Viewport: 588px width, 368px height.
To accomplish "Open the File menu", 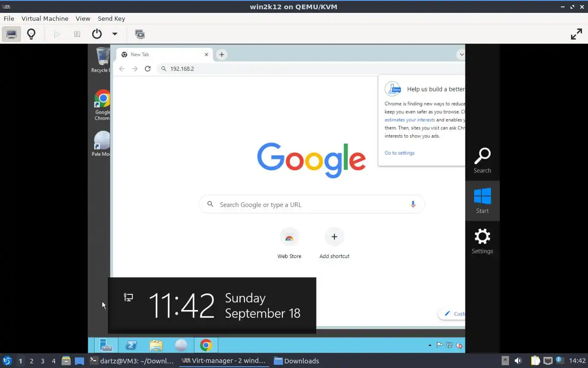I will (9, 18).
